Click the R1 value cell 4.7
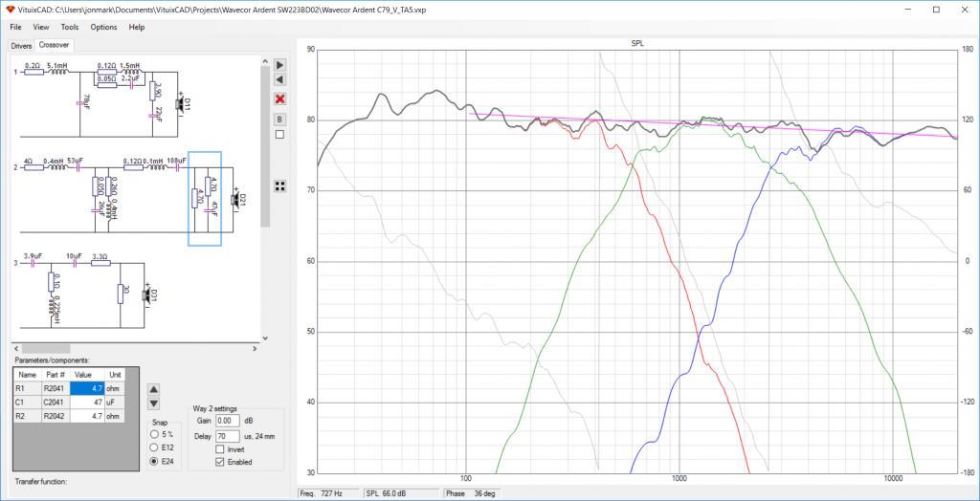Image resolution: width=980 pixels, height=501 pixels. pos(87,388)
